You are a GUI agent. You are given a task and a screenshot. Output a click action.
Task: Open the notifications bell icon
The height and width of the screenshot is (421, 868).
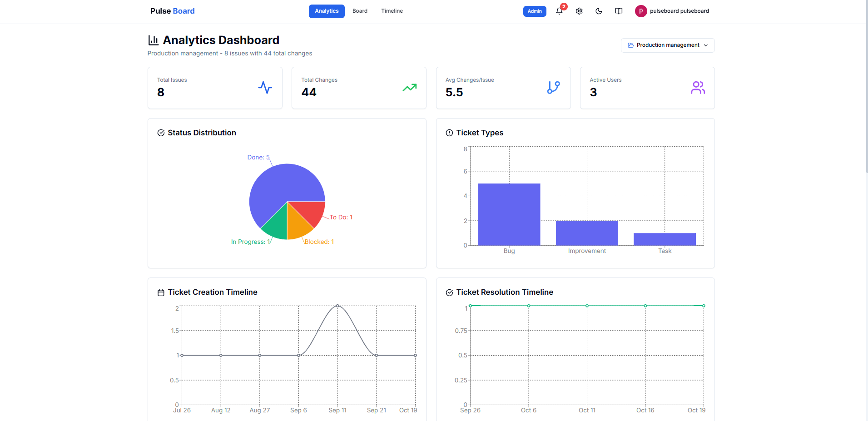tap(559, 11)
